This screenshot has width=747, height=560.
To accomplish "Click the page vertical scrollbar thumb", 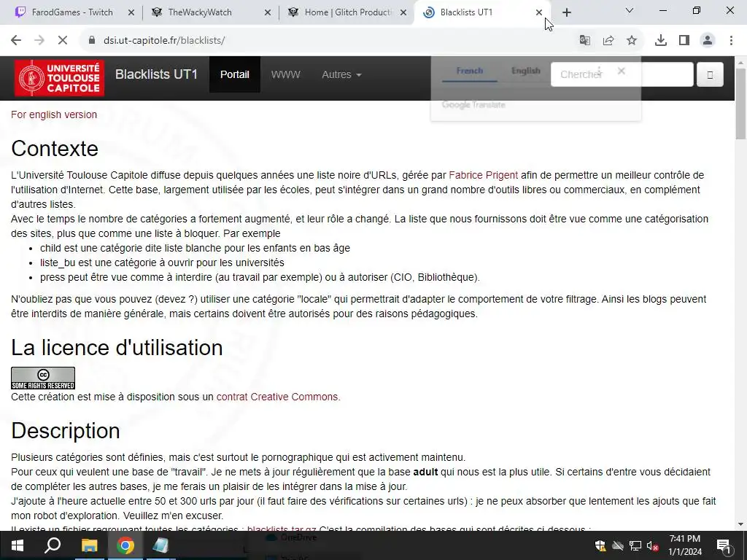I will tap(740, 105).
